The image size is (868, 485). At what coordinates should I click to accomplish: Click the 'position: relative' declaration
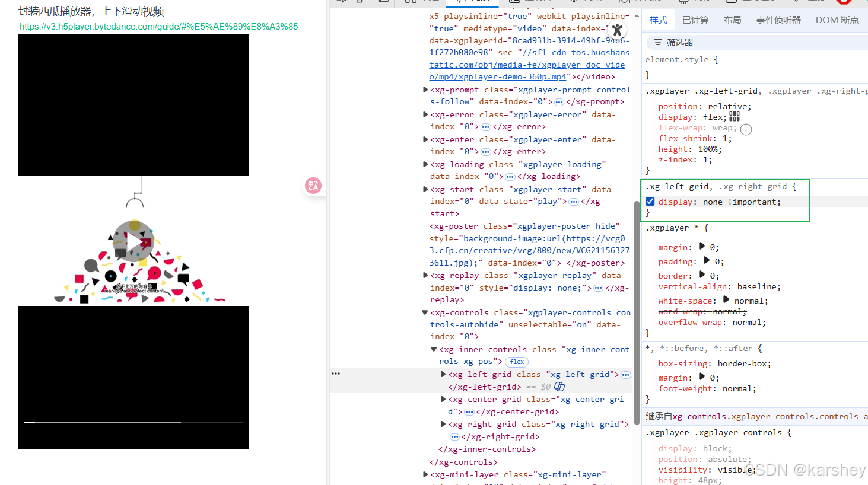pyautogui.click(x=705, y=107)
